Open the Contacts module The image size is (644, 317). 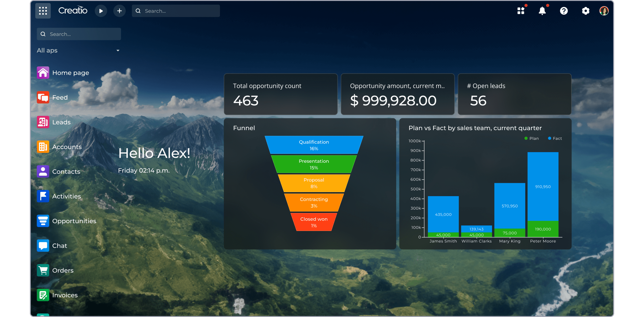click(66, 171)
